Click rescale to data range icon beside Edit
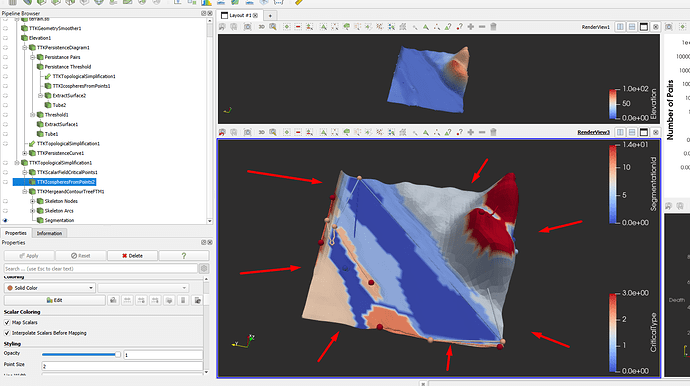Image resolution: width=690 pixels, height=386 pixels. click(113, 300)
